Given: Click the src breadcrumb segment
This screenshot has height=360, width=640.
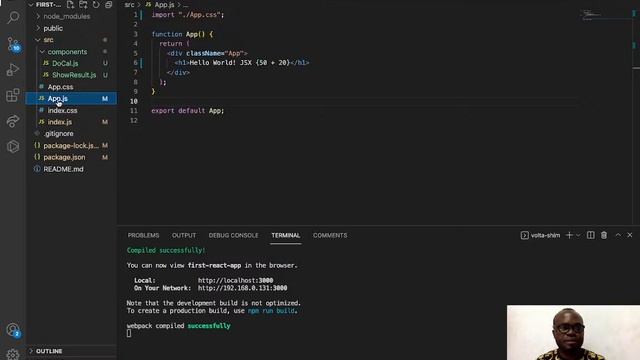Looking at the screenshot, I should tap(129, 5).
